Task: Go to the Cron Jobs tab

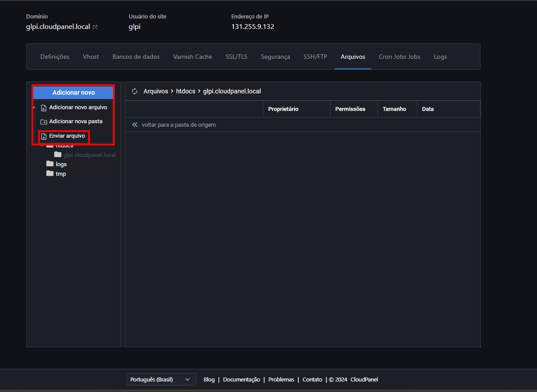Action: pyautogui.click(x=399, y=57)
